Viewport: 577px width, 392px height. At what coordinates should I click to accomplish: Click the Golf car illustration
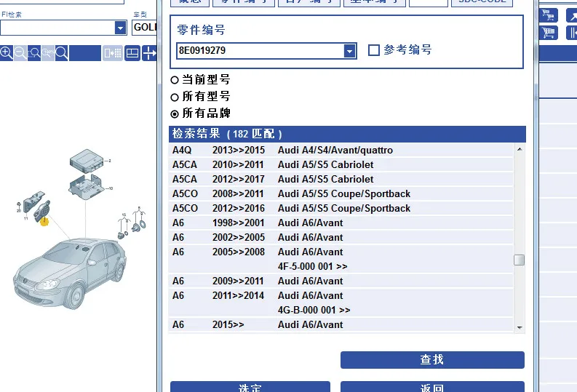click(70, 273)
